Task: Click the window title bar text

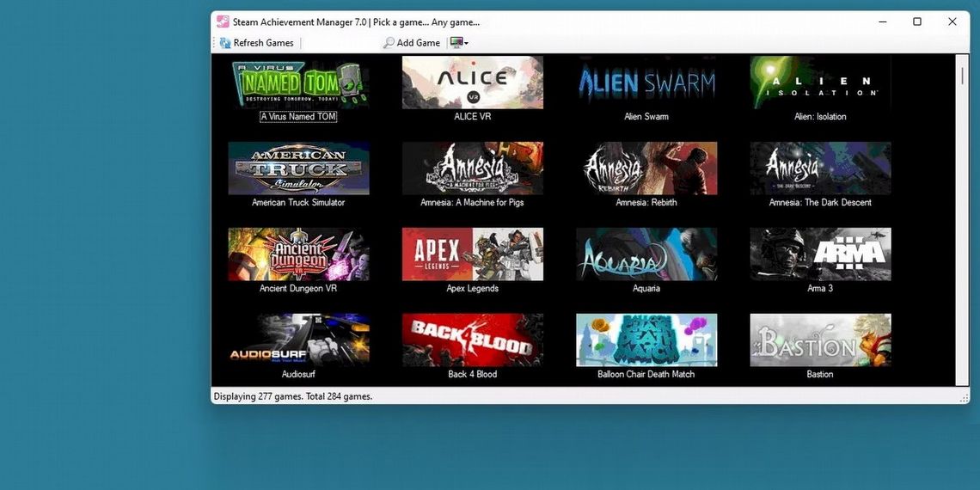Action: point(357,22)
